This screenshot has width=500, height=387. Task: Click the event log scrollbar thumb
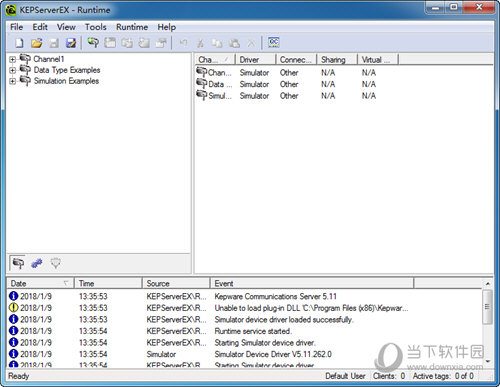click(x=488, y=307)
